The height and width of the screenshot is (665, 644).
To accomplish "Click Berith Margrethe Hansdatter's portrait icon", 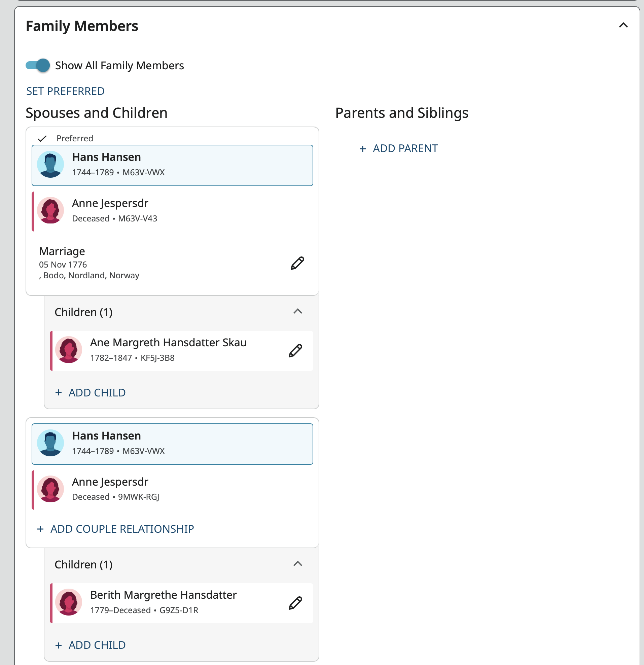I will pos(69,602).
